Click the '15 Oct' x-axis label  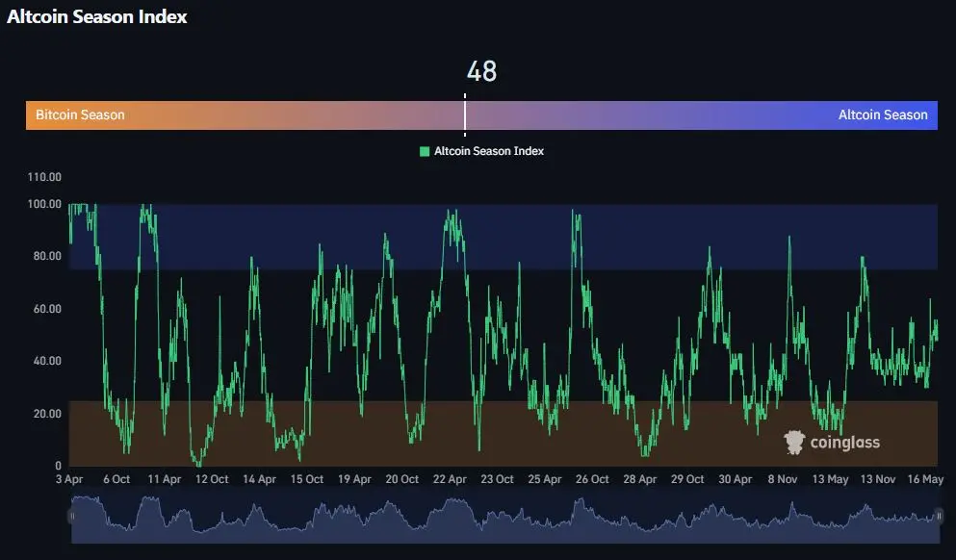pyautogui.click(x=307, y=479)
